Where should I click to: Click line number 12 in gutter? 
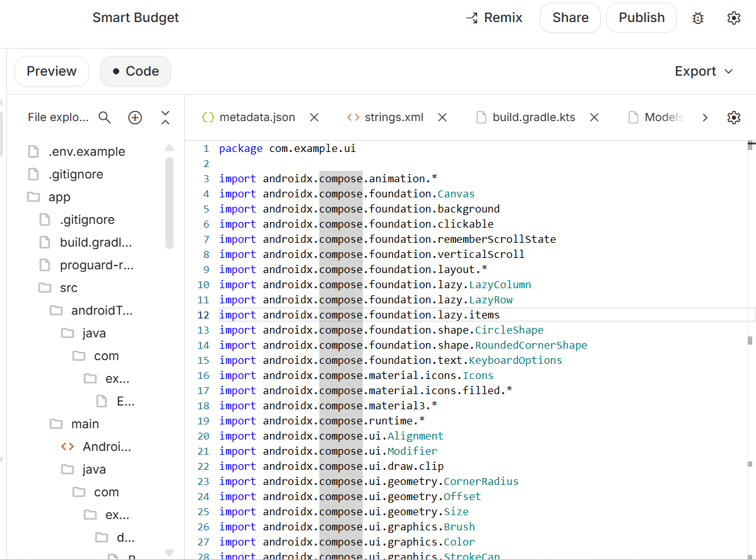point(203,315)
